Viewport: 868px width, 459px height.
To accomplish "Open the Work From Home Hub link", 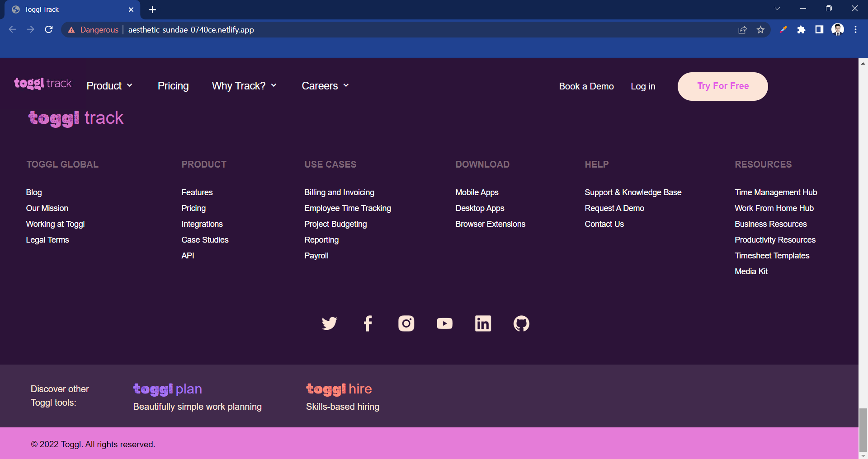I will pyautogui.click(x=774, y=208).
